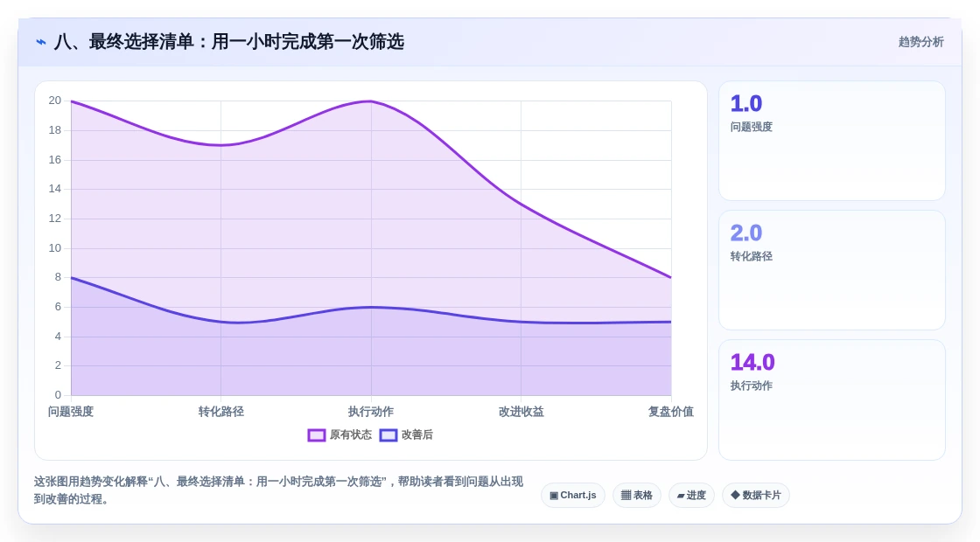Click the description paragraph below the chart
Viewport: 980px width, 542px height.
tap(278, 490)
